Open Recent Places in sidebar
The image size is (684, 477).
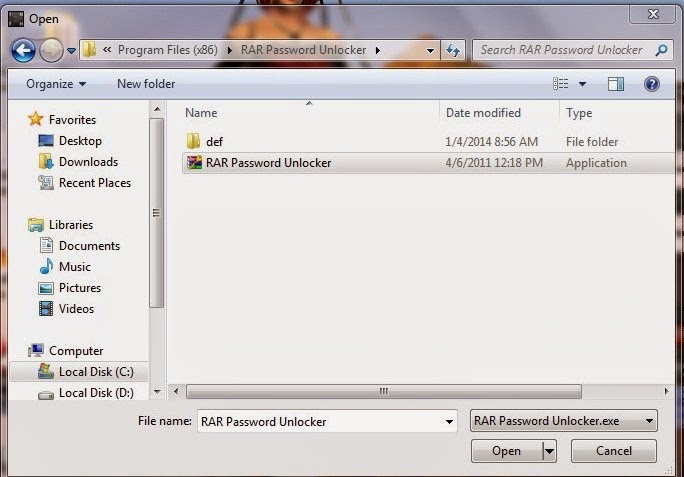(x=95, y=183)
